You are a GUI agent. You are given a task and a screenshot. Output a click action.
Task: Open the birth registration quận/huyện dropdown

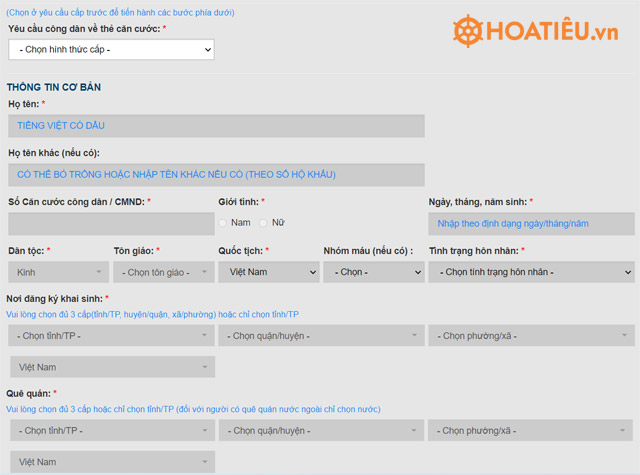point(321,336)
